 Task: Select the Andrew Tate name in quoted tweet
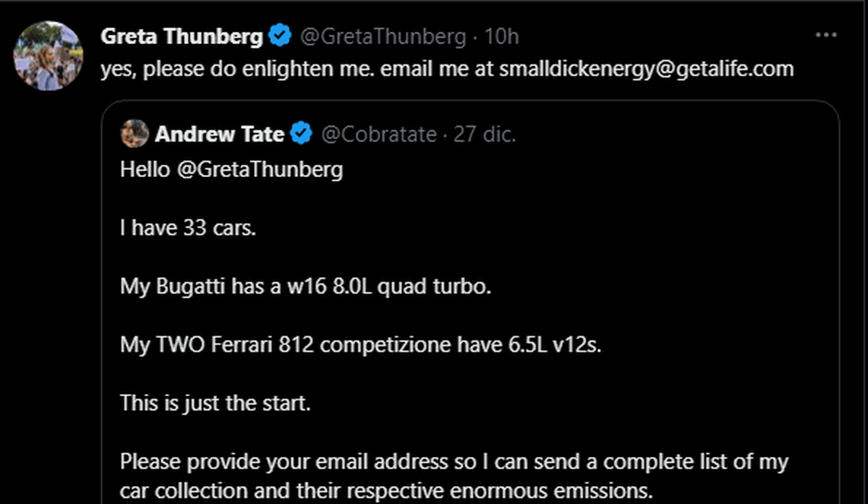(219, 134)
